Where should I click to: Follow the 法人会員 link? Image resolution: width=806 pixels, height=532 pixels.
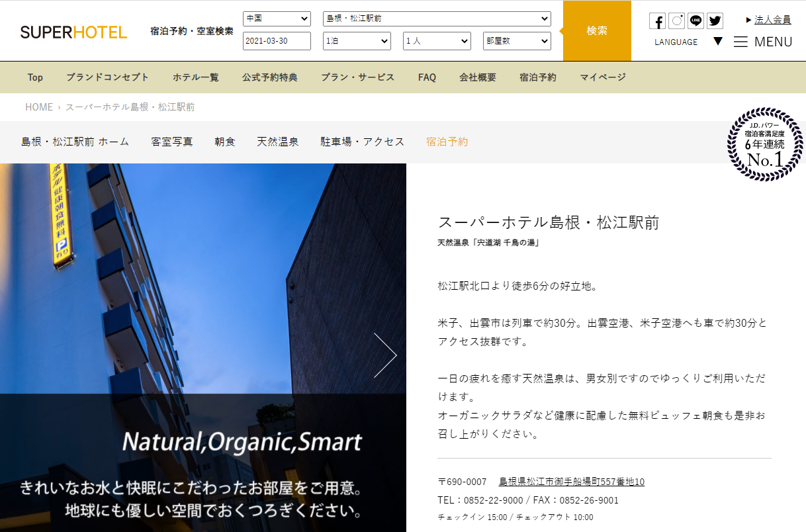point(772,20)
